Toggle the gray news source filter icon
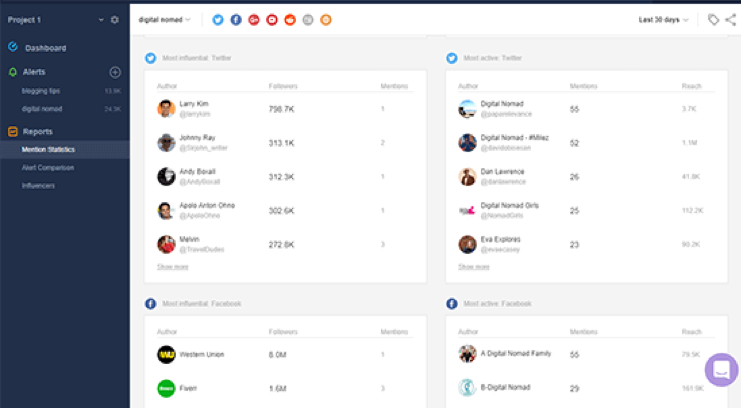The image size is (741, 408). (x=308, y=20)
